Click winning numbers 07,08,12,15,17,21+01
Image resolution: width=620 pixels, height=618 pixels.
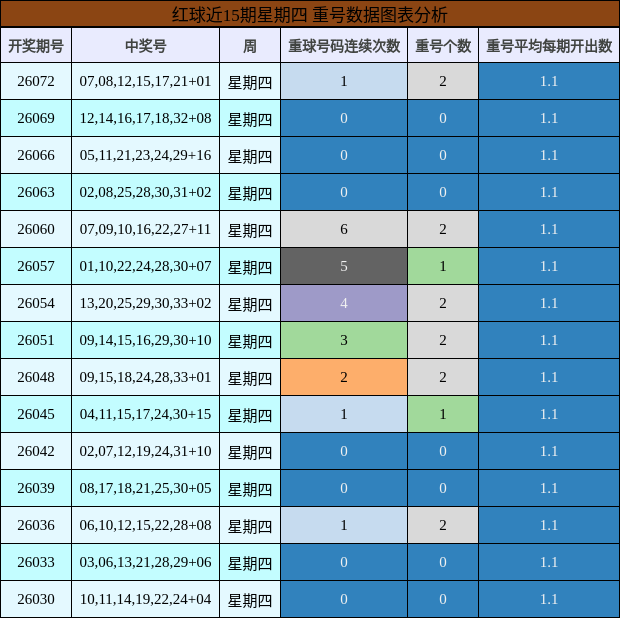point(146,81)
